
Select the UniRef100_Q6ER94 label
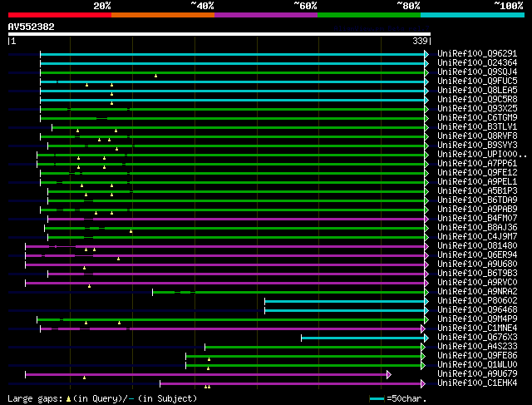click(x=477, y=255)
